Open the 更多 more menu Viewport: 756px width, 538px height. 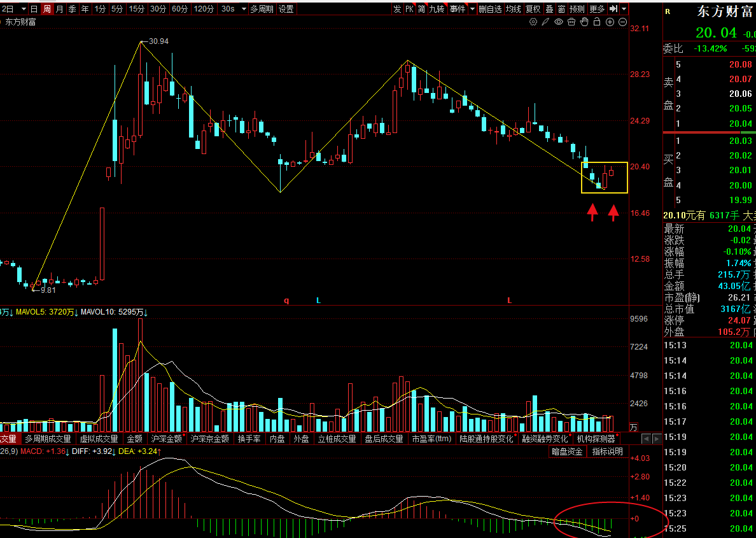coord(597,9)
